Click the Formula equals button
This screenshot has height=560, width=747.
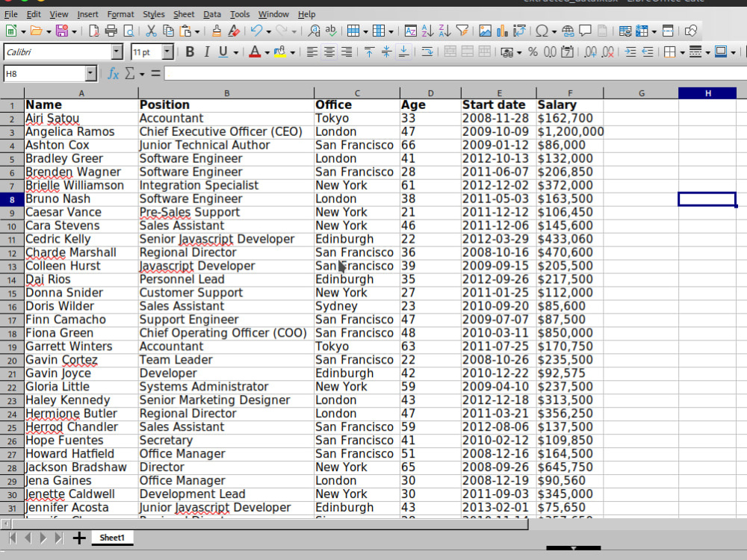155,73
